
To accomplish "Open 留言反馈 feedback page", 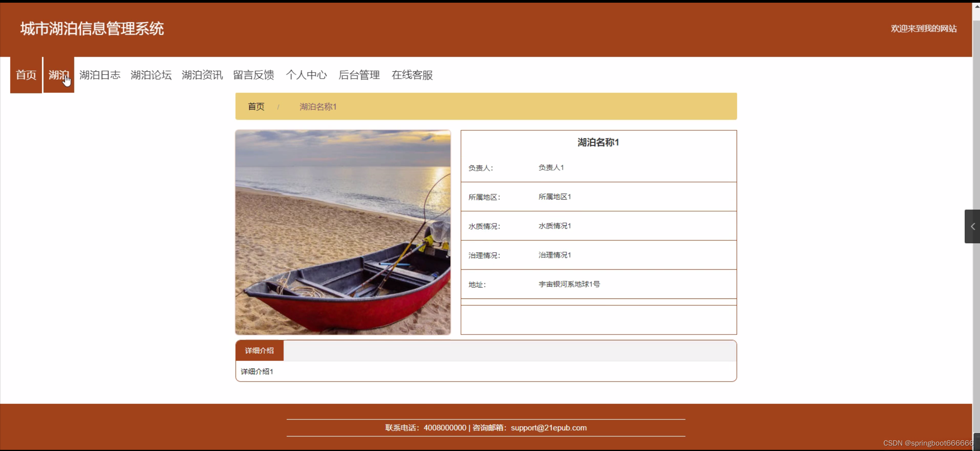I will 254,75.
